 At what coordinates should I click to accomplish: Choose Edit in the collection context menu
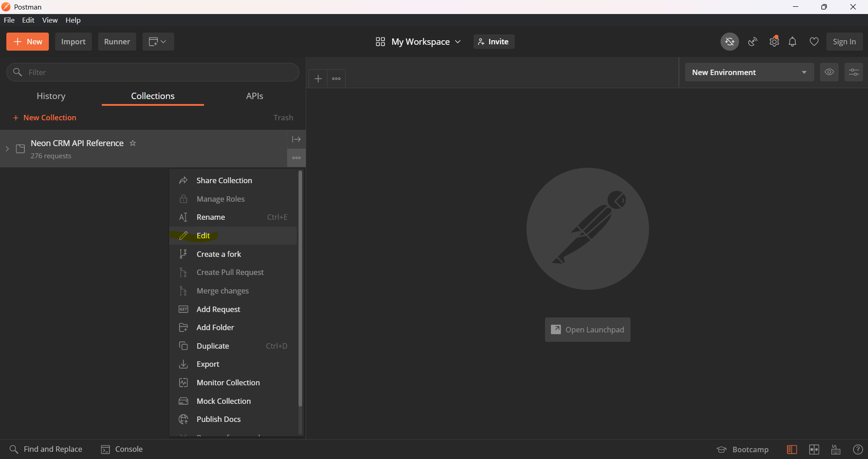pyautogui.click(x=233, y=236)
